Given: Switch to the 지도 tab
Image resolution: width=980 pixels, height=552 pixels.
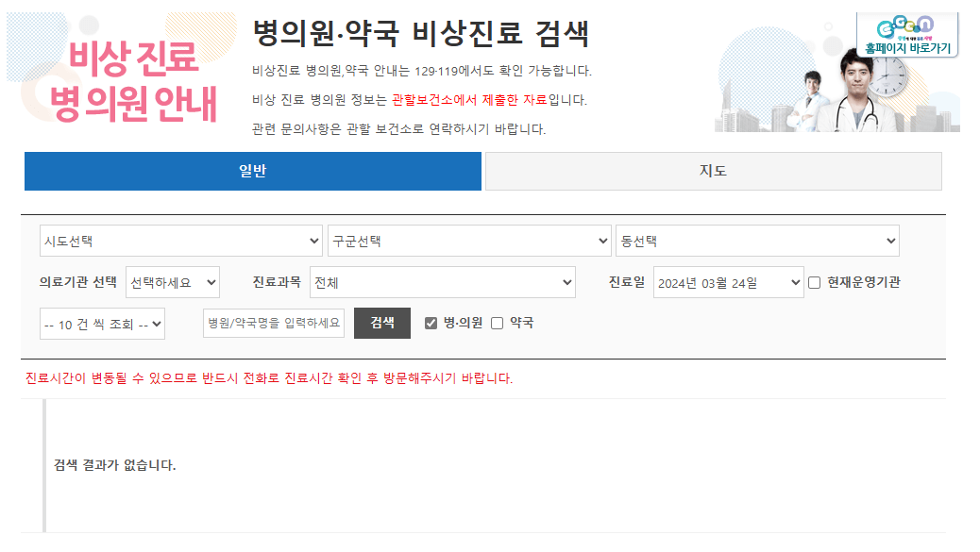Looking at the screenshot, I should click(714, 171).
